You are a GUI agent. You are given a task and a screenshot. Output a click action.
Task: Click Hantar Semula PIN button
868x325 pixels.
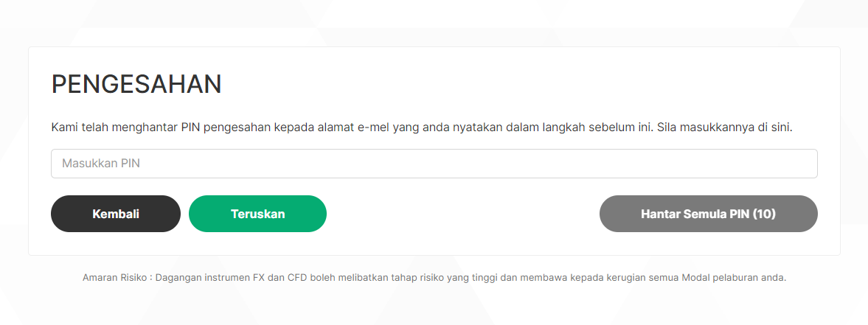(709, 214)
